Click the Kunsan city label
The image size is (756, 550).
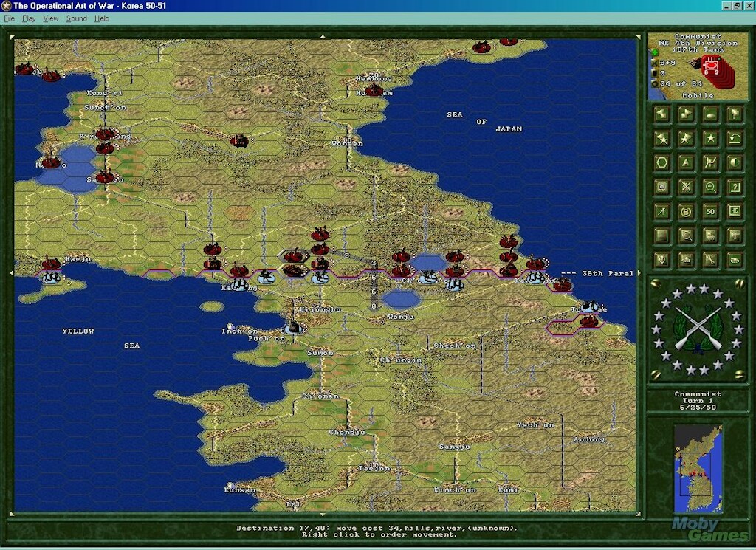(x=240, y=489)
